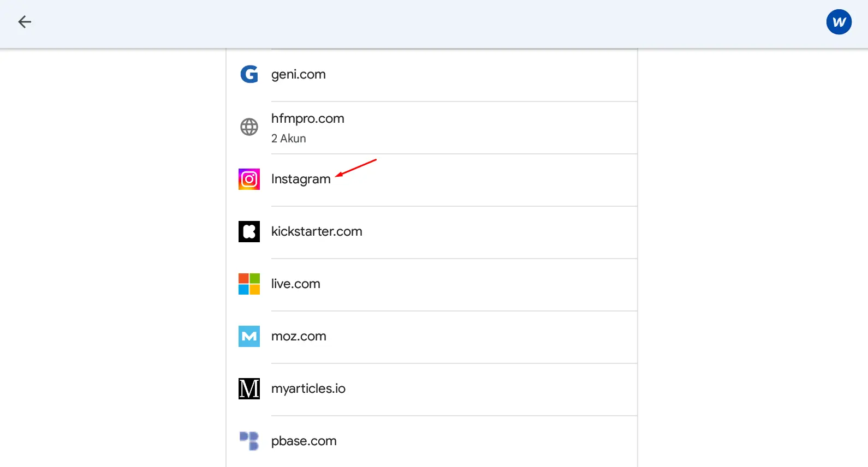868x467 pixels.
Task: Open the pbase.com password entry
Action: point(432,441)
